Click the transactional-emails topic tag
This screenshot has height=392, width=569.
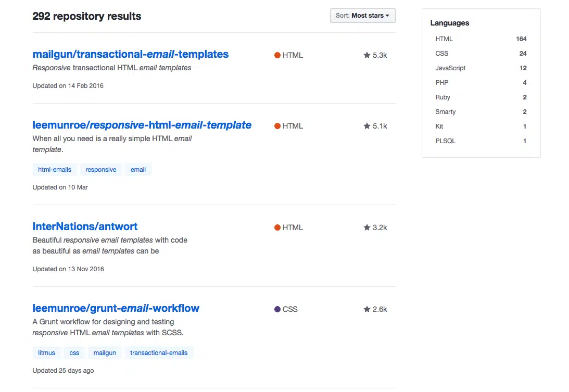point(159,353)
